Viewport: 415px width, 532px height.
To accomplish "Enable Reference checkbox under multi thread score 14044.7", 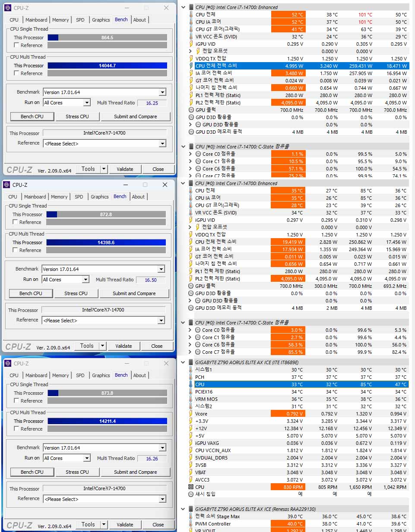I will [x=16, y=73].
